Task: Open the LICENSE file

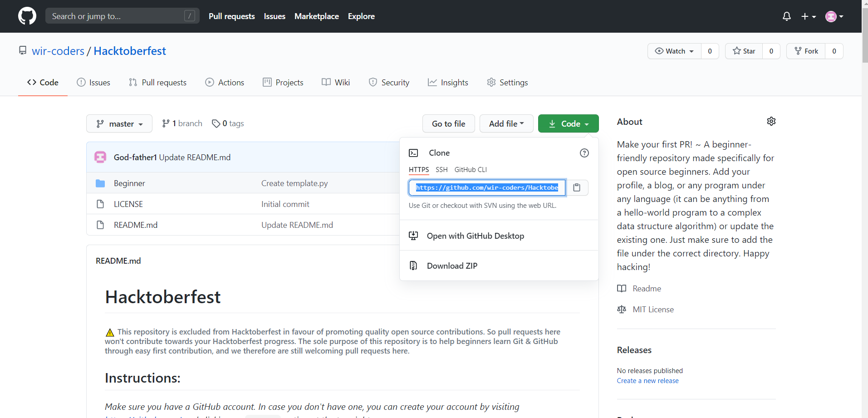Action: click(128, 204)
